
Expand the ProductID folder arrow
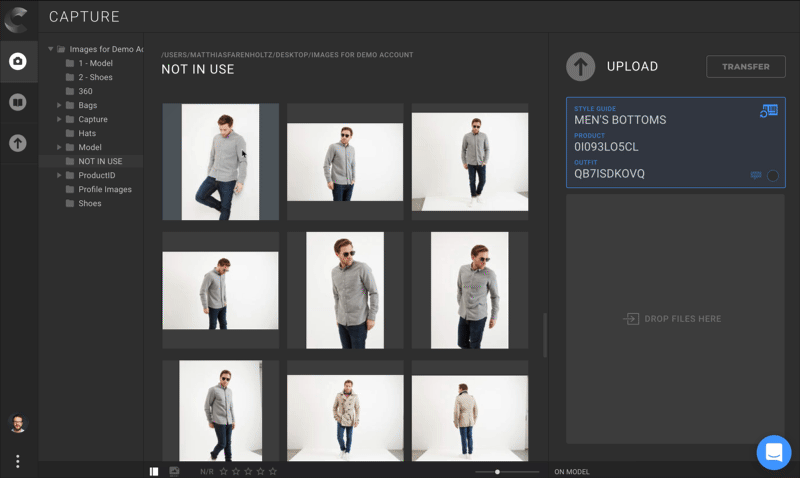point(59,175)
